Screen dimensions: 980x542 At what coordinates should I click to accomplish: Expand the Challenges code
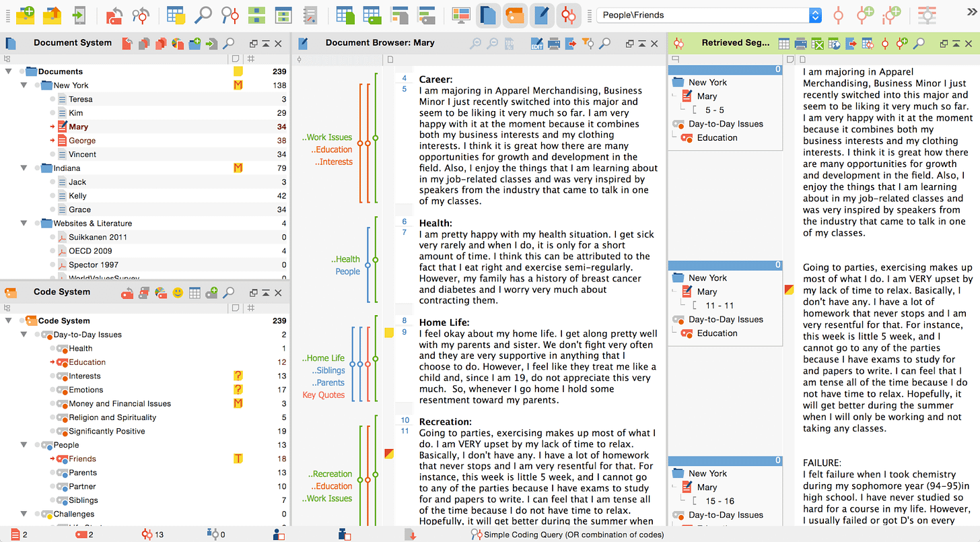(x=24, y=514)
